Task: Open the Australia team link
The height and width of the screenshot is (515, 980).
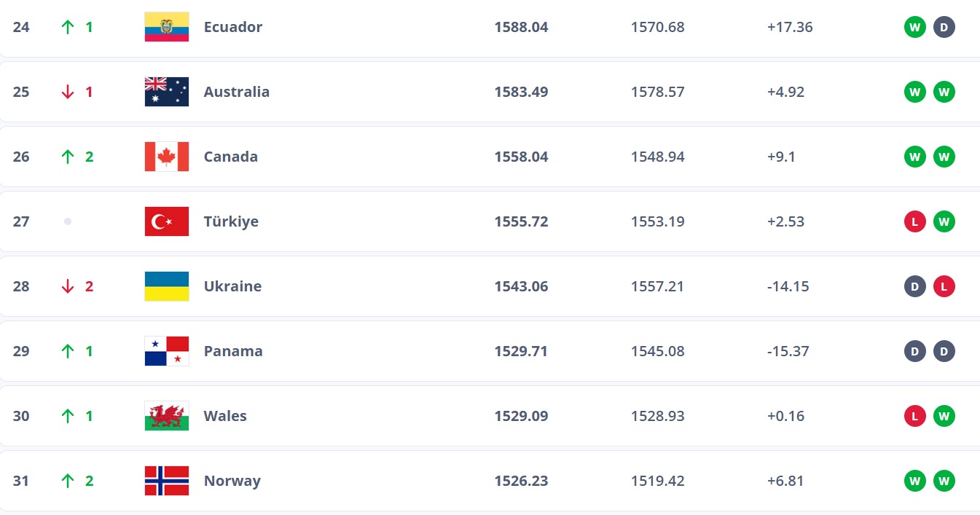Action: point(237,92)
